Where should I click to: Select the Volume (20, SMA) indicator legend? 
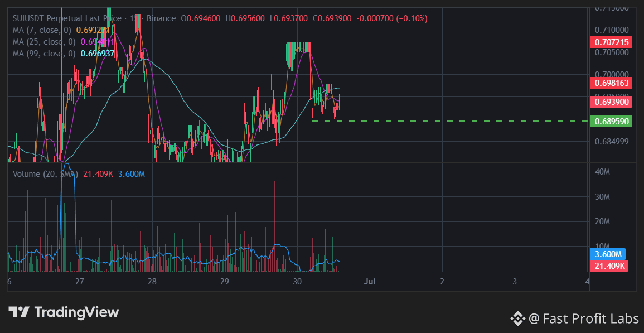(45, 174)
